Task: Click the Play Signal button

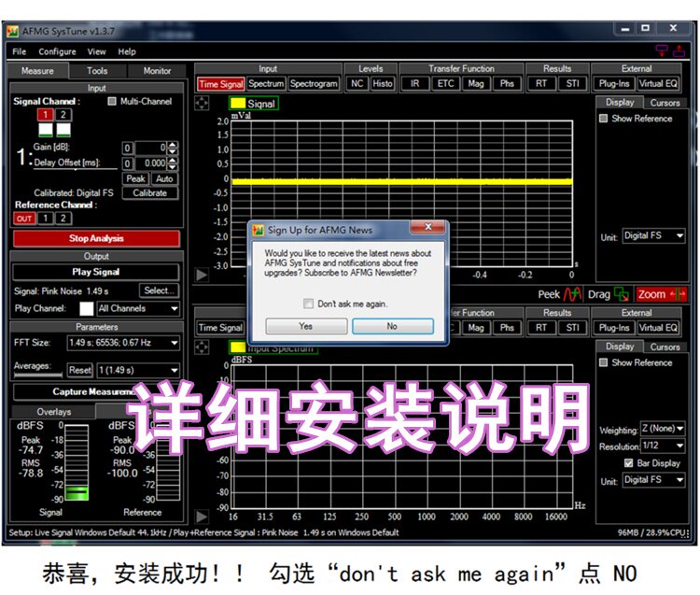Action: (x=96, y=272)
